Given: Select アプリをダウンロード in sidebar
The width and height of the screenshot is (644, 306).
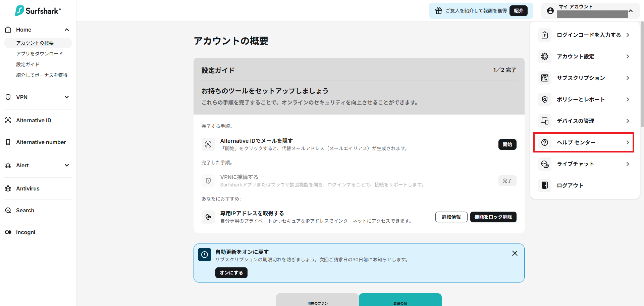Looking at the screenshot, I should [40, 54].
